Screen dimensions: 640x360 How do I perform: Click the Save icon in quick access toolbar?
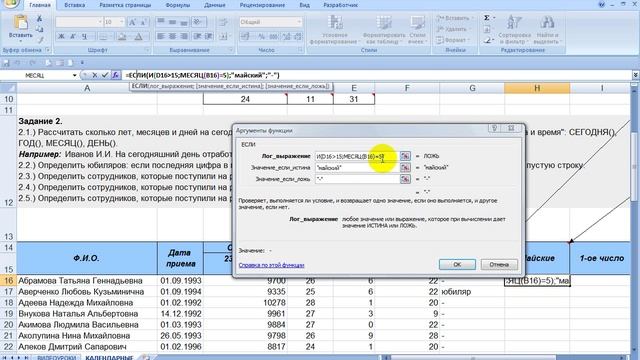pos(6,63)
